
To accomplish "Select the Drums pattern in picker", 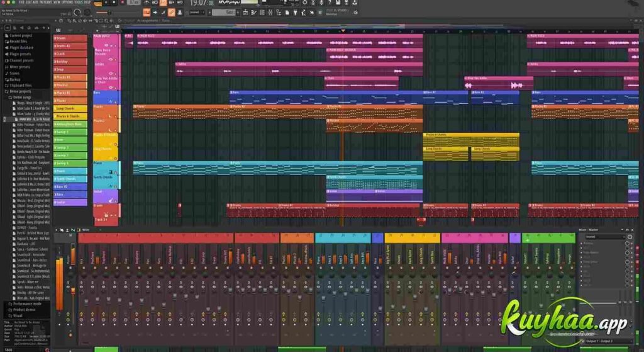I will click(70, 38).
